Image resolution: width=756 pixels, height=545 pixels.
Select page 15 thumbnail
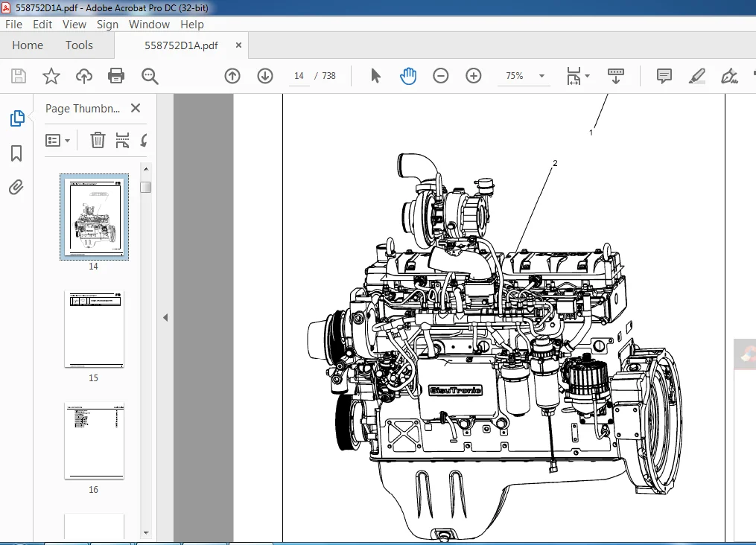pos(94,329)
